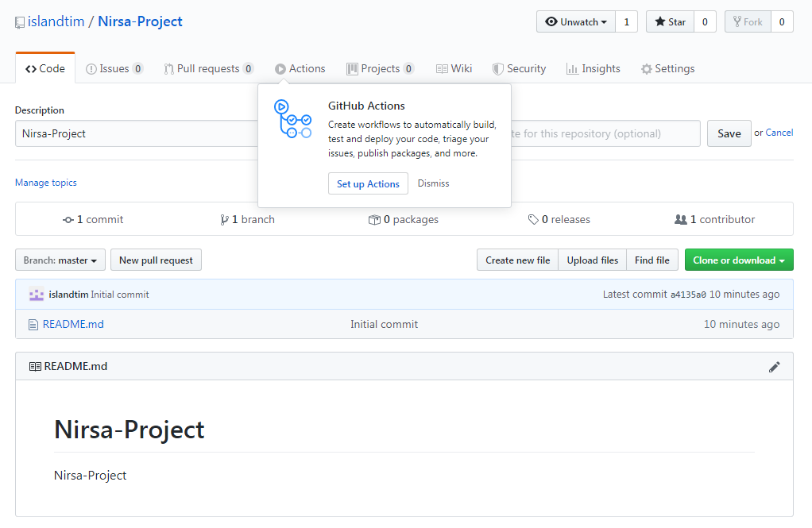Open the README.md file link
This screenshot has width=812, height=528.
click(73, 324)
